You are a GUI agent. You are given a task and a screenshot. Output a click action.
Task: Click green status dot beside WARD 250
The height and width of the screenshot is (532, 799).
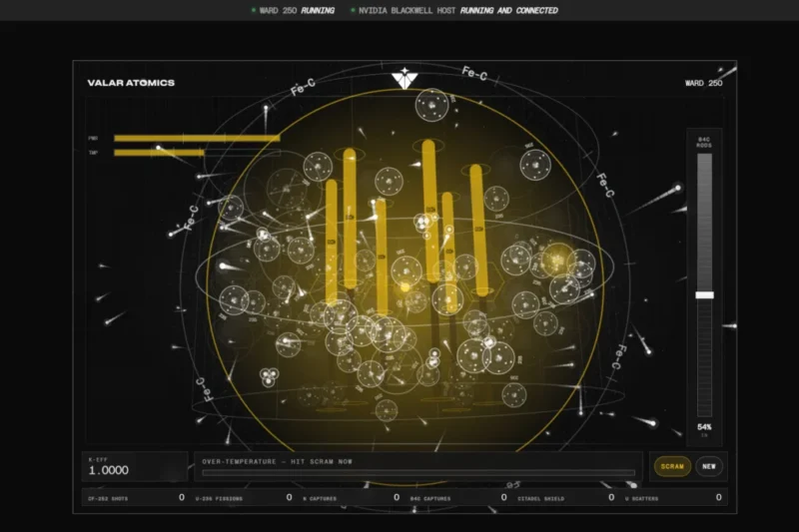coord(254,10)
